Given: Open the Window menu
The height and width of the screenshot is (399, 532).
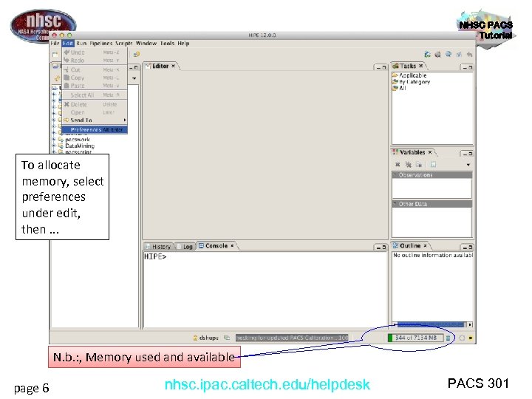Looking at the screenshot, I should point(146,44).
